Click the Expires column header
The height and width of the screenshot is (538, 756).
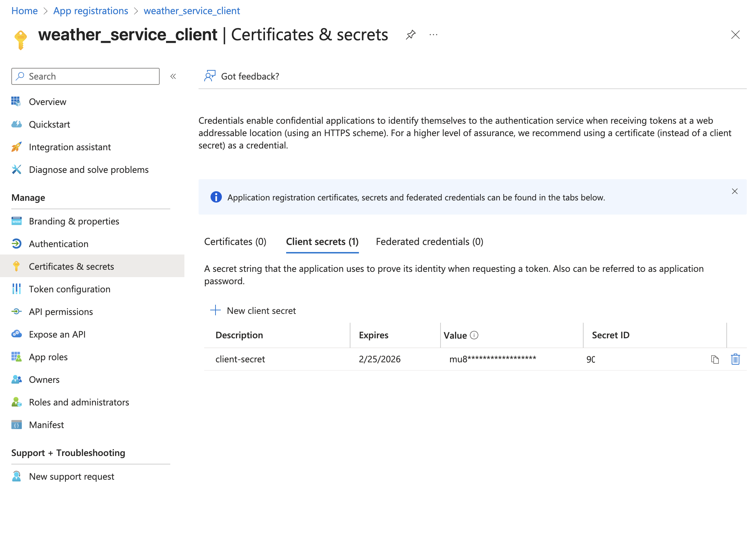(373, 335)
